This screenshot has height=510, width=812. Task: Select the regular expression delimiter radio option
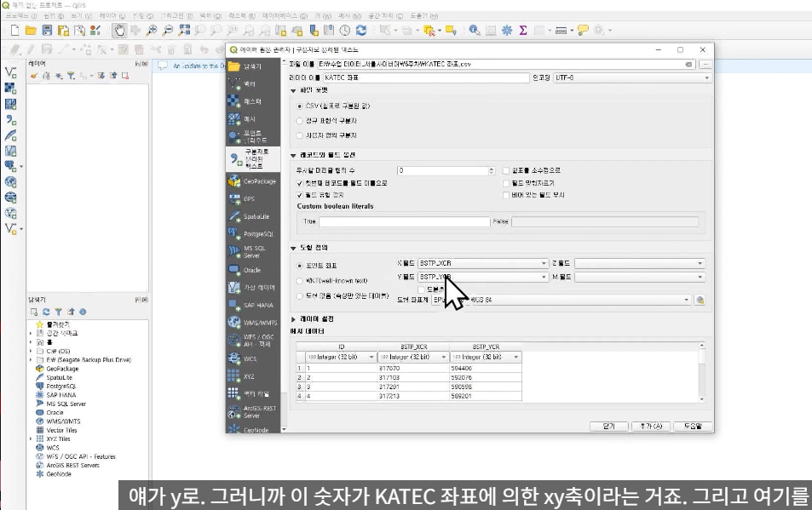(x=299, y=121)
